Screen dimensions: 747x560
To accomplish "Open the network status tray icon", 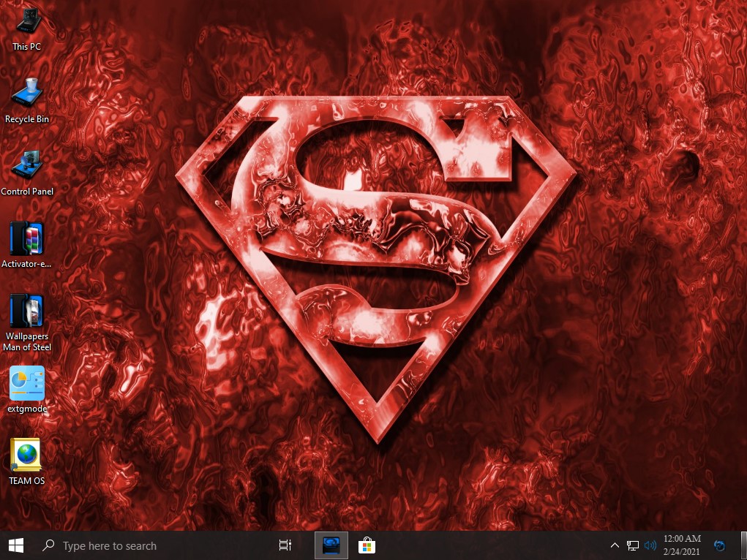I will click(633, 545).
